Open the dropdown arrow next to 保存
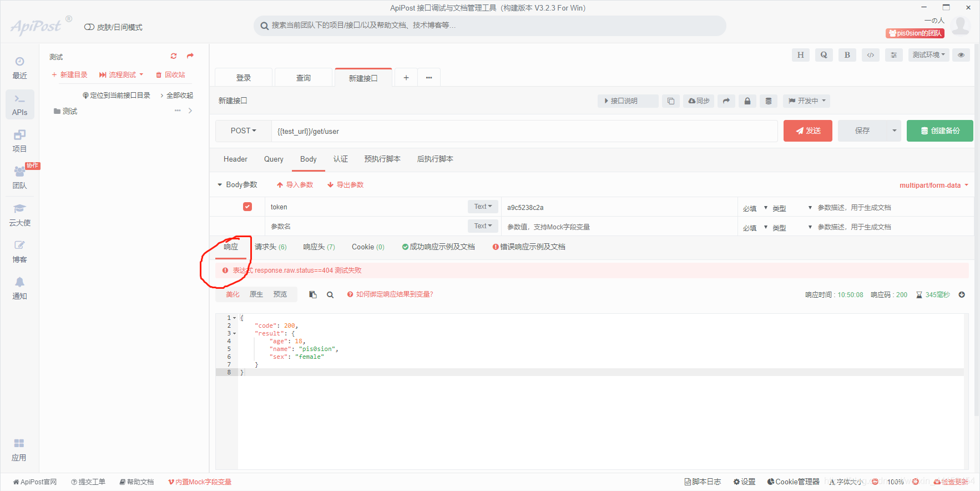 coord(894,131)
